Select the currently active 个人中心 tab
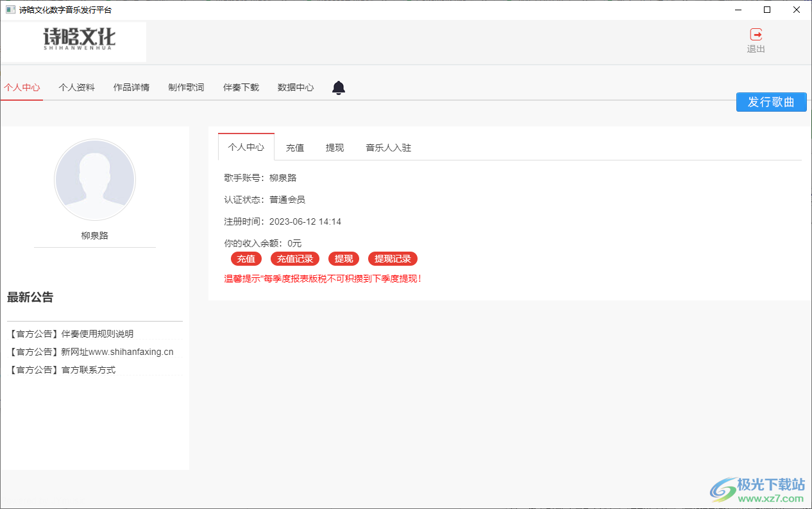The width and height of the screenshot is (812, 509). (x=246, y=147)
